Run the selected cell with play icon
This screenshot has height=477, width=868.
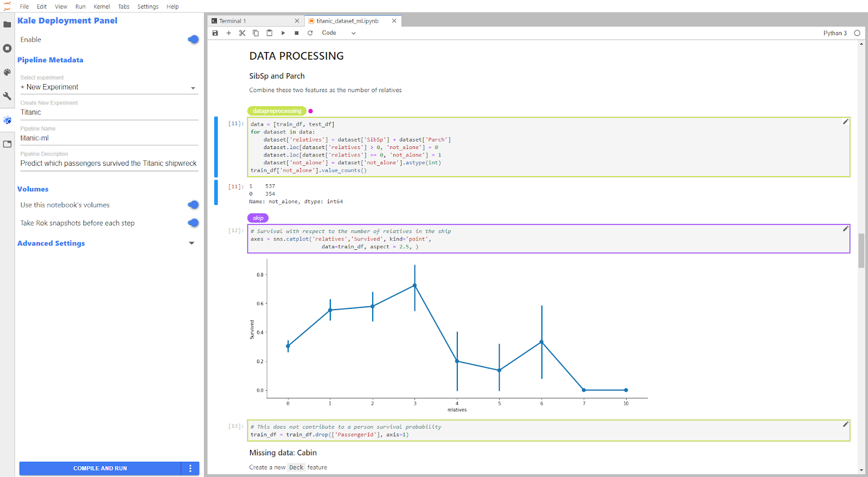[x=283, y=33]
